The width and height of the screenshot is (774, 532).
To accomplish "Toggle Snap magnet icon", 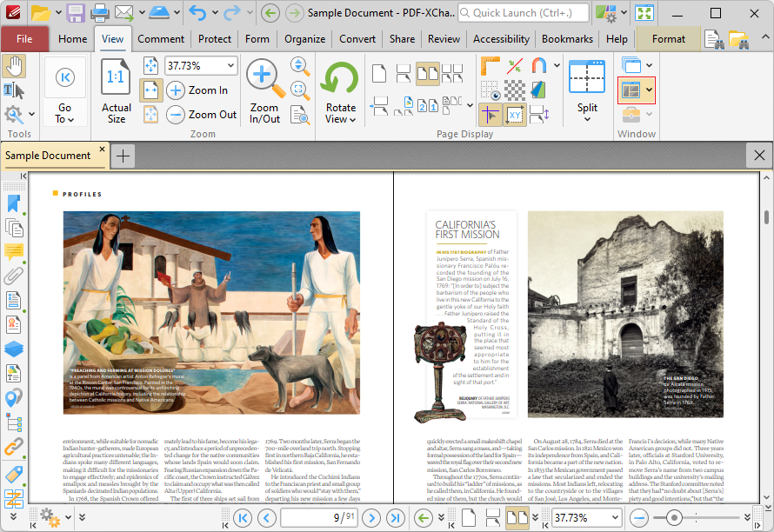I will tap(538, 66).
